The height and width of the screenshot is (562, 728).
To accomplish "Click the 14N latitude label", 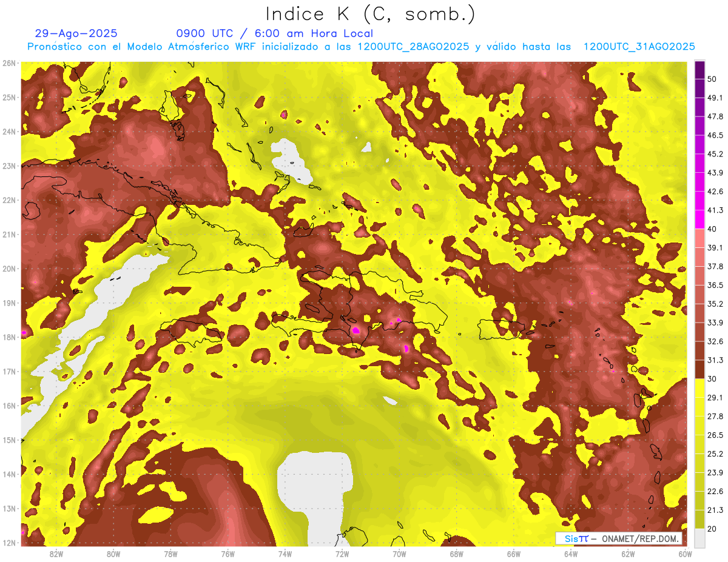I will (9, 474).
